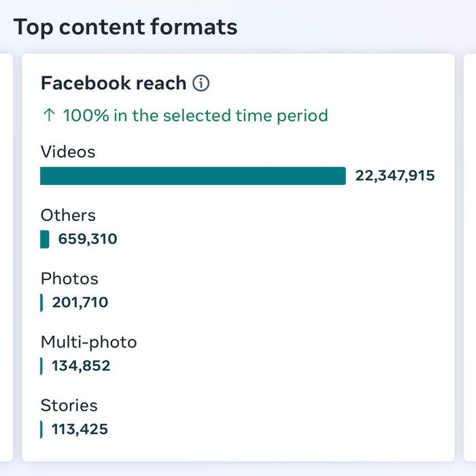
Task: Click the Photos reach bar
Action: [x=41, y=303]
